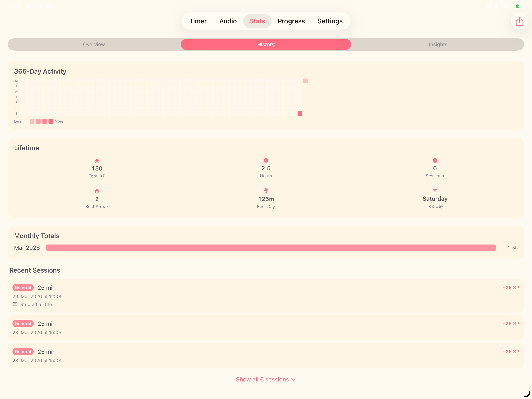Switch to the Insights segment
532x399 pixels.
pyautogui.click(x=438, y=45)
